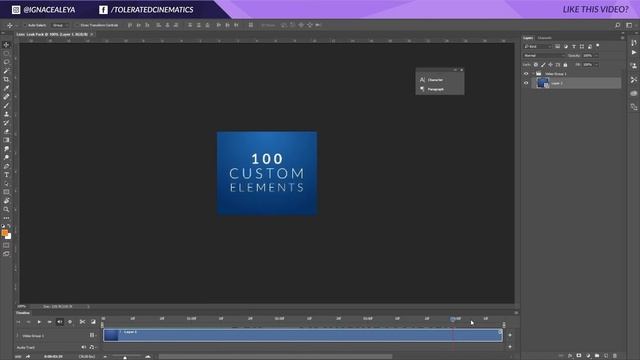The width and height of the screenshot is (640, 360).
Task: Open the blend mode Normal dropdown
Action: (x=544, y=56)
